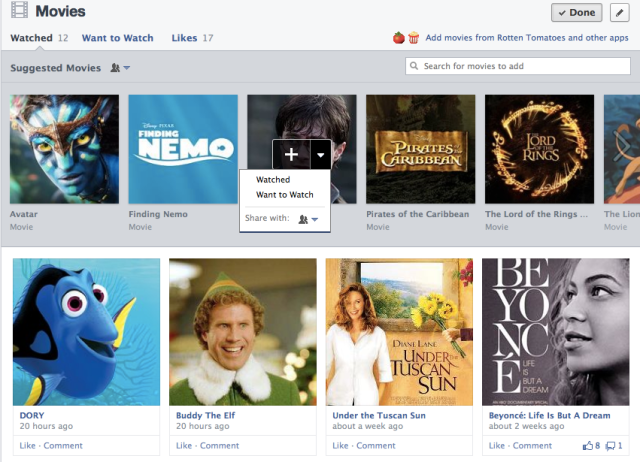Open the Buddy The Elf image
The height and width of the screenshot is (462, 640).
(243, 332)
